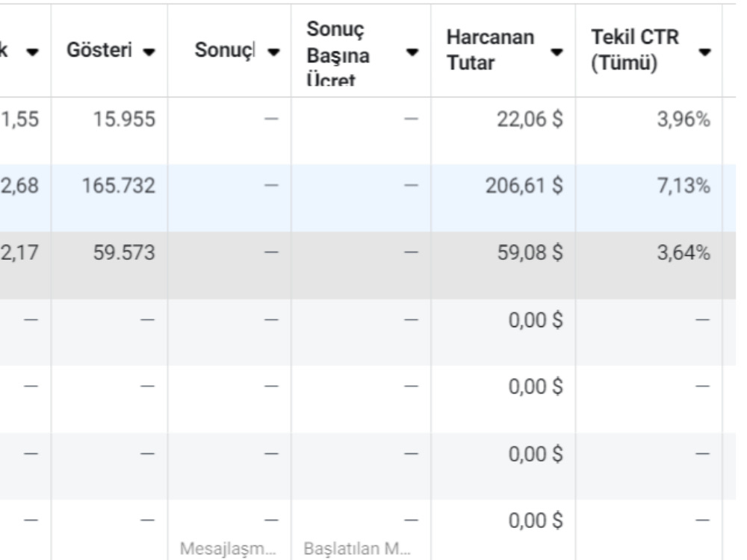Click the 206,61 $ spent amount
Viewport: 747px width, 560px height.
524,186
